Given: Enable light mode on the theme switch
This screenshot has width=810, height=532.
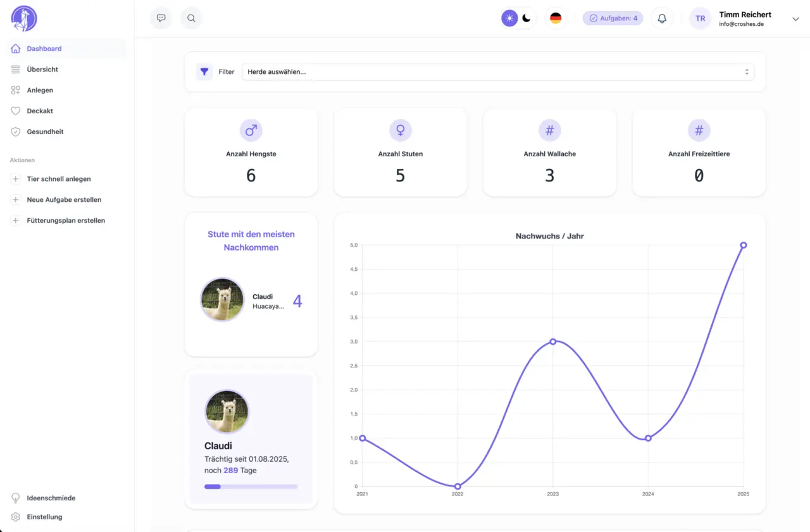Looking at the screenshot, I should tap(509, 18).
